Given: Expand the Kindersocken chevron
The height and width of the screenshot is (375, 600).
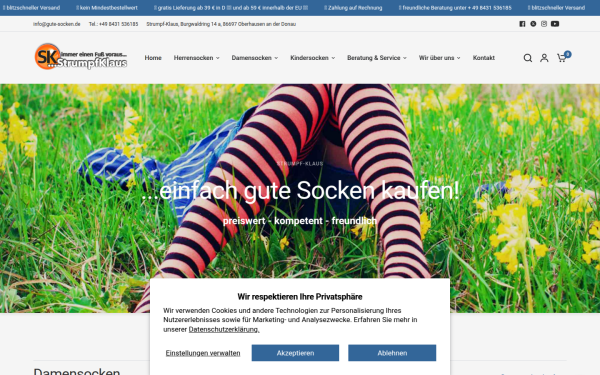Looking at the screenshot, I should 333,58.
